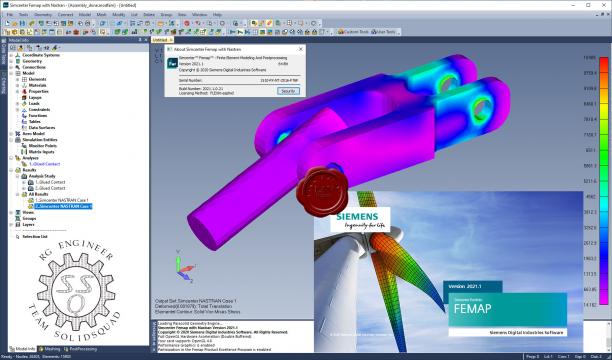612x360 pixels.
Task: Pin the Model Info pane
Action: (140, 40)
